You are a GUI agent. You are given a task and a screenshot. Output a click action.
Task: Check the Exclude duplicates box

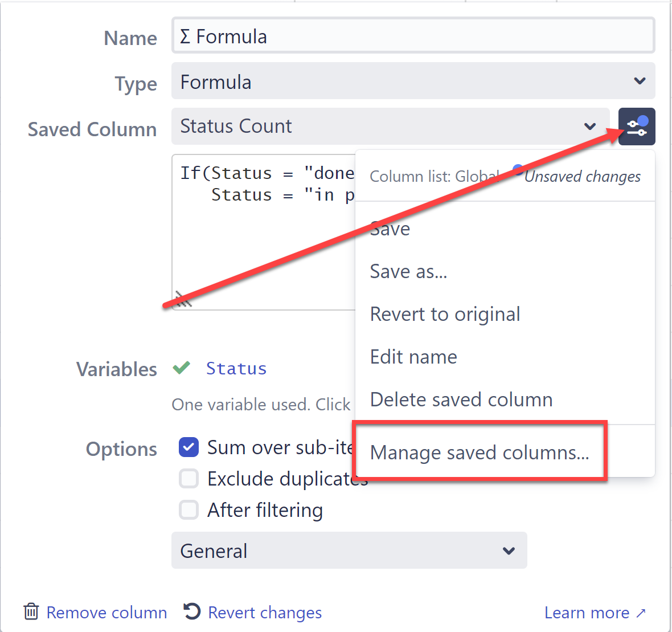(x=189, y=478)
